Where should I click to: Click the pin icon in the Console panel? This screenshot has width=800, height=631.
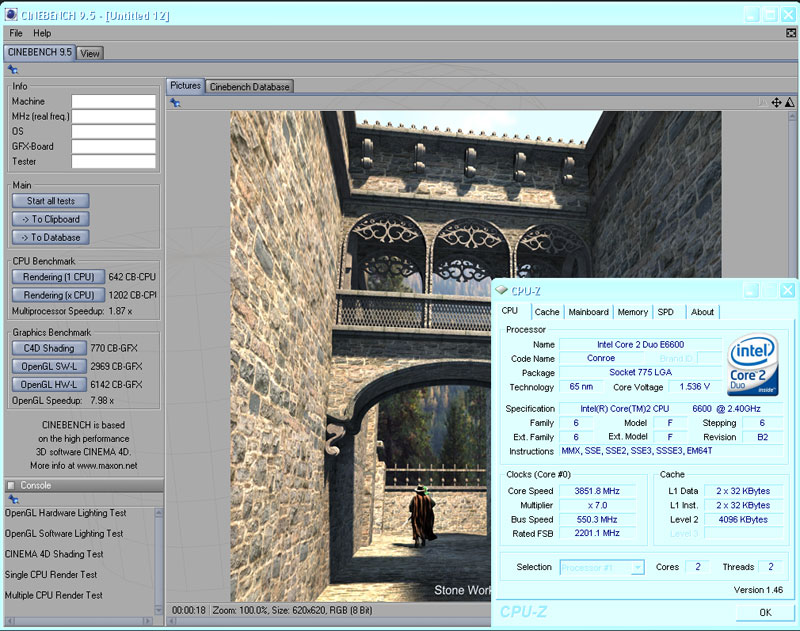click(x=12, y=498)
